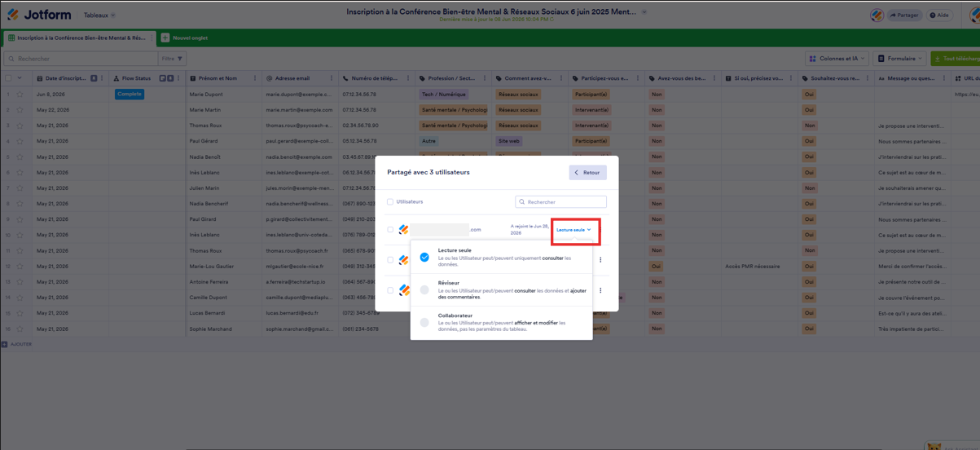Open the Lecture seule permission dropdown
Viewport: 980px width, 450px height.
pyautogui.click(x=574, y=230)
